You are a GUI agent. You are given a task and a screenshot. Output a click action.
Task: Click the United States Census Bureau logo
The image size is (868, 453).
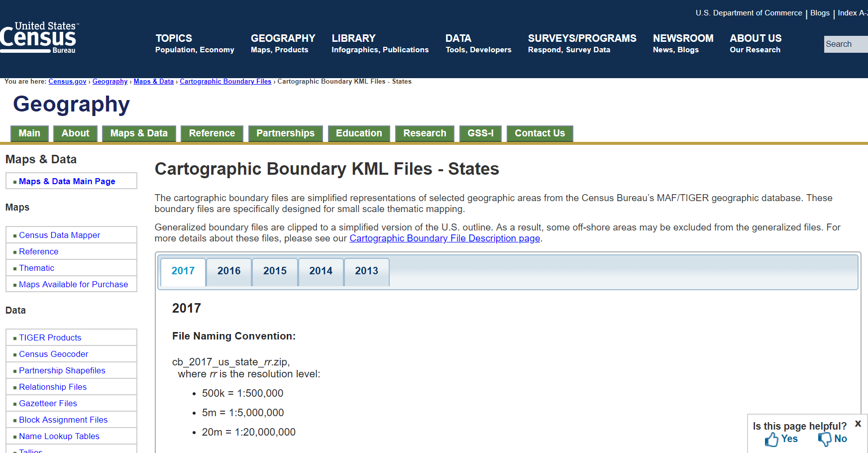click(x=39, y=38)
